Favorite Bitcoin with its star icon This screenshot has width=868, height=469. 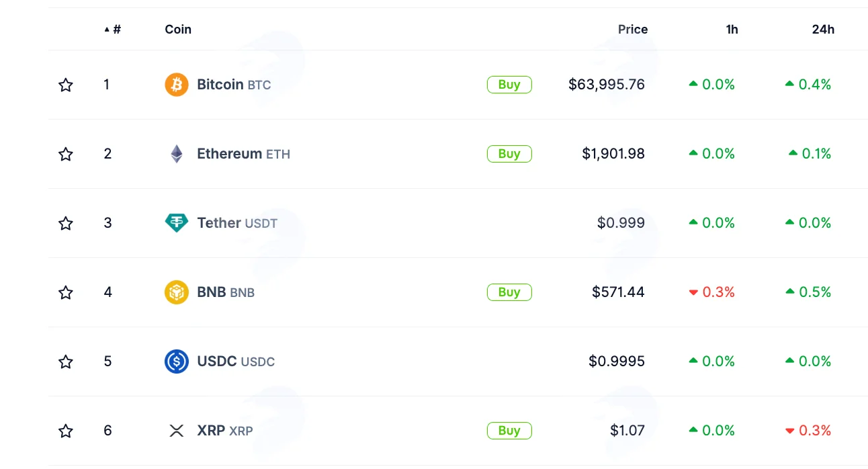(x=65, y=85)
